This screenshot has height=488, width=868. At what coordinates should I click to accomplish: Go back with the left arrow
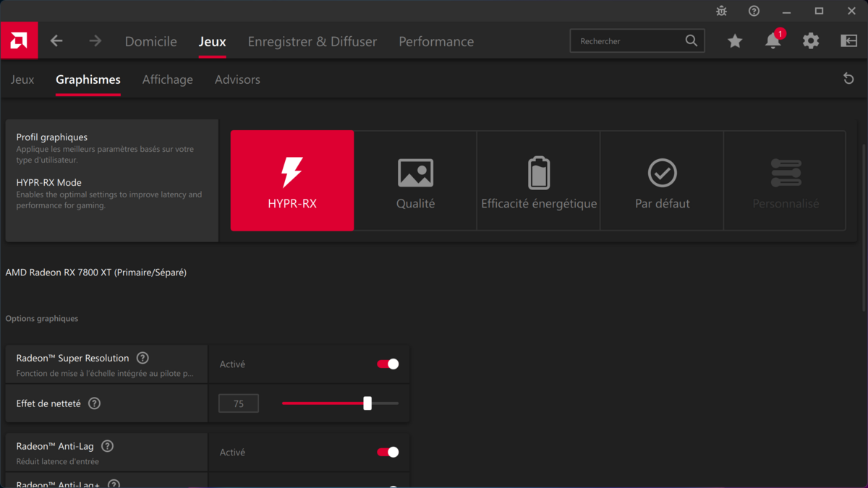point(56,41)
